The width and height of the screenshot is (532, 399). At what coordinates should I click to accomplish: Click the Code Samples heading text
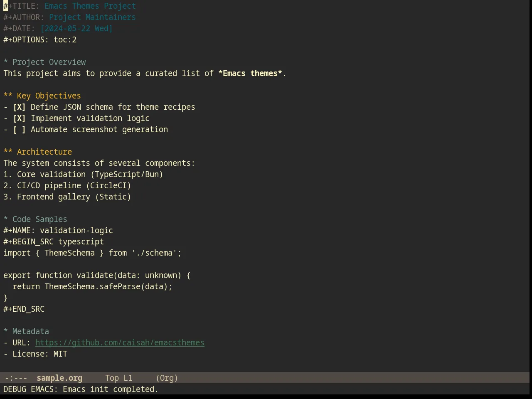click(40, 219)
